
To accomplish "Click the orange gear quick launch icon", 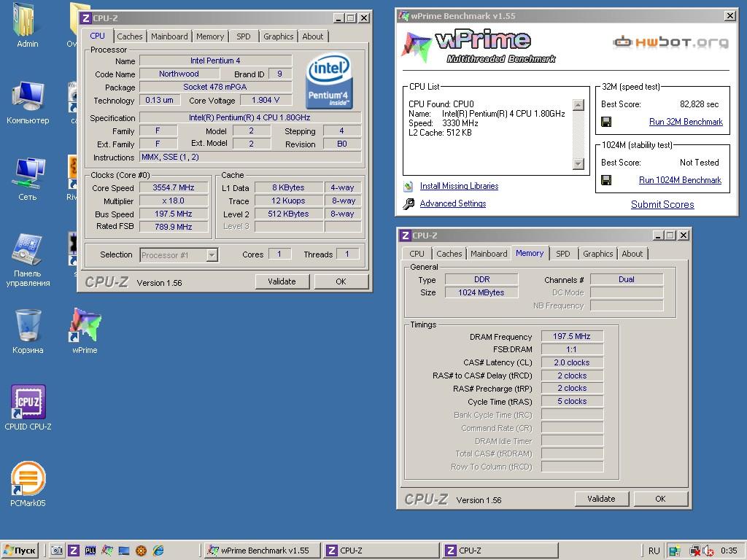I will point(141,551).
